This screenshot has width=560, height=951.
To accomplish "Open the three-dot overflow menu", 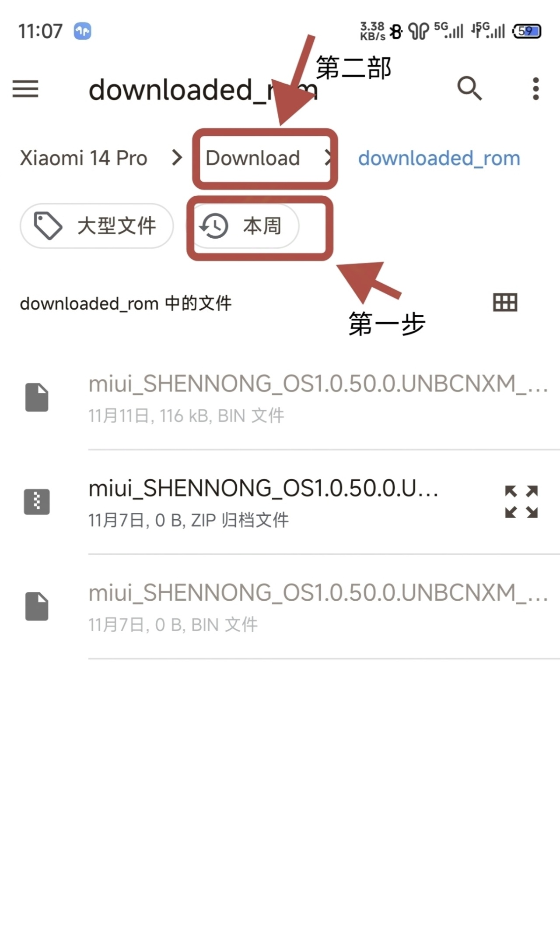I will 535,89.
